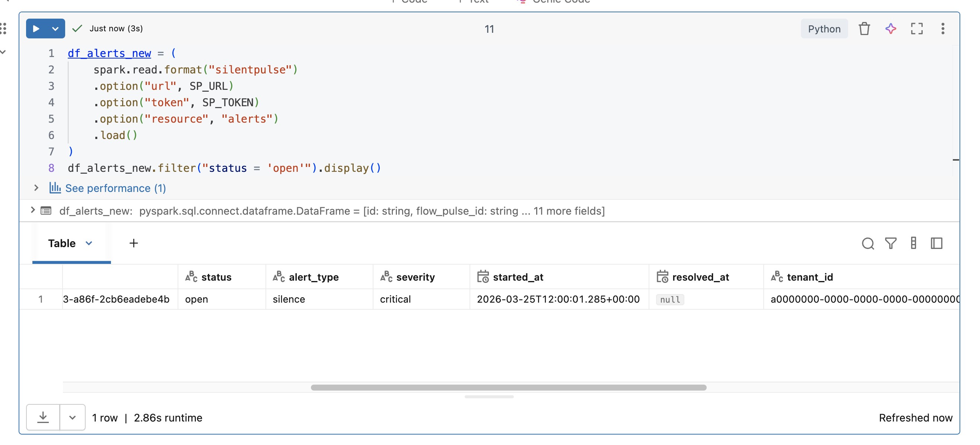Click the resize handle below the table

489,397
